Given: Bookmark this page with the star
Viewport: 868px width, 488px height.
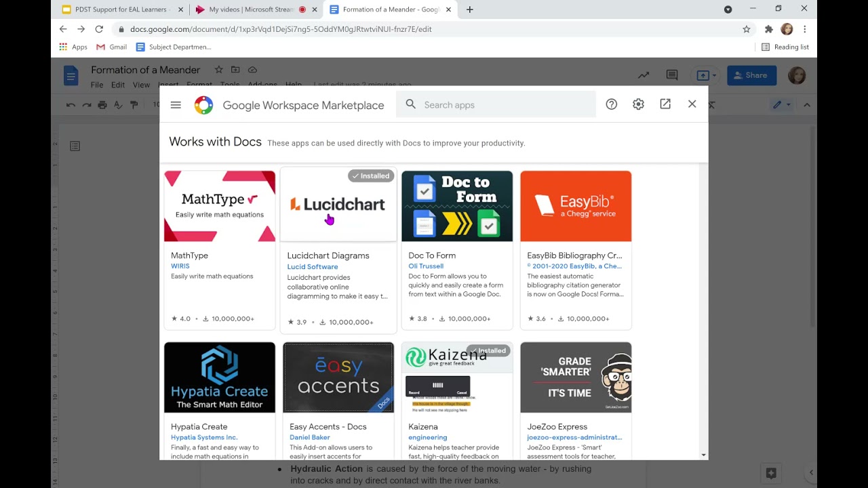Looking at the screenshot, I should pyautogui.click(x=747, y=29).
